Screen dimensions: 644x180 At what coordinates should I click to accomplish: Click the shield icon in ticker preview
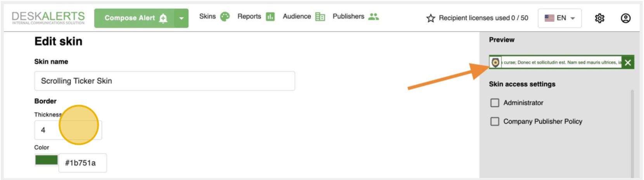click(x=495, y=62)
